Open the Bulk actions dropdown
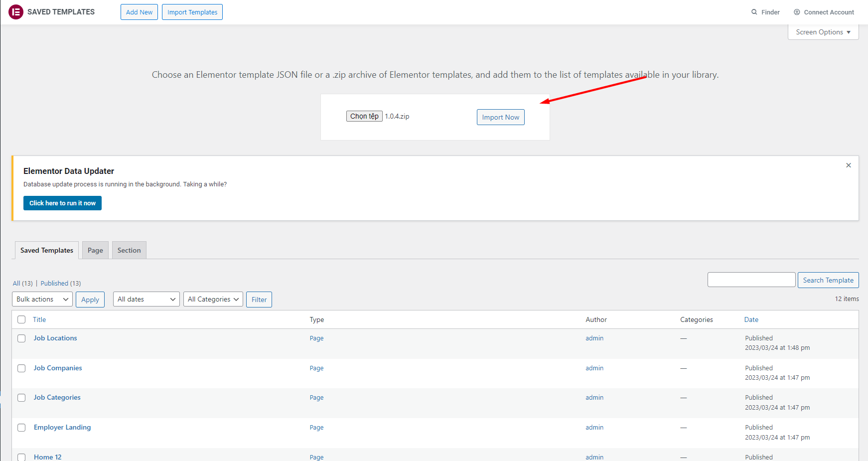 [x=42, y=299]
